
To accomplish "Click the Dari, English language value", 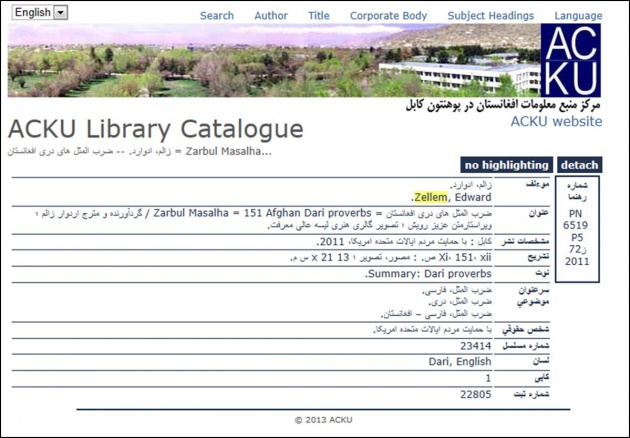I will click(x=460, y=362).
